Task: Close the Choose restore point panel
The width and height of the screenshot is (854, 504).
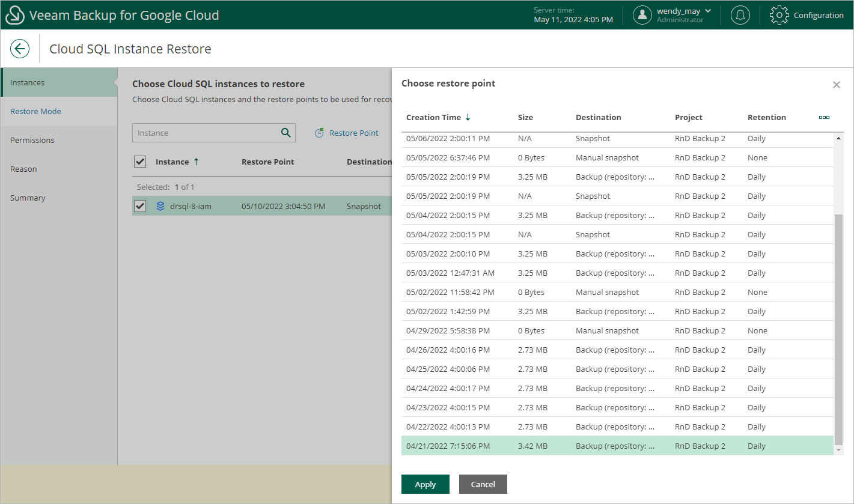Action: pos(836,85)
